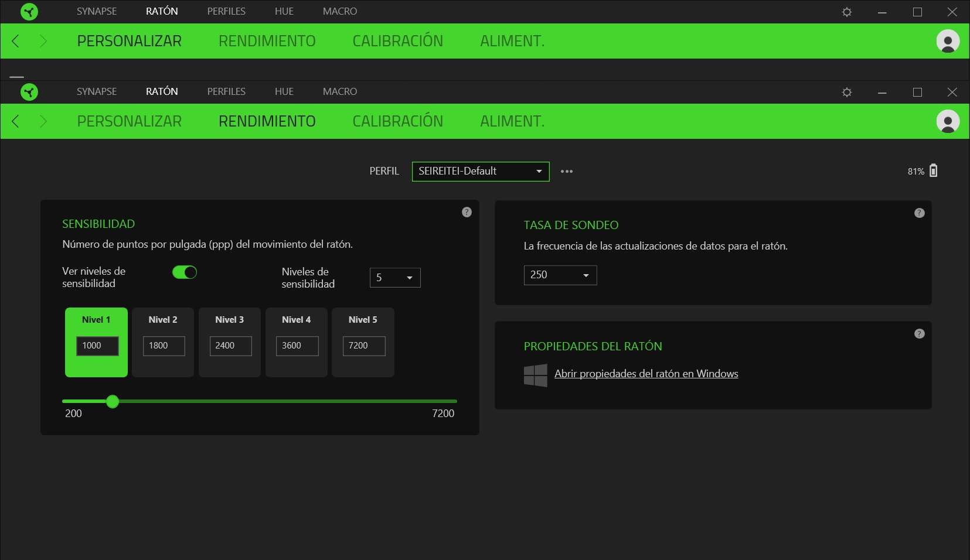Switch to Calibración tab in back window
This screenshot has height=560, width=970.
pyautogui.click(x=398, y=40)
